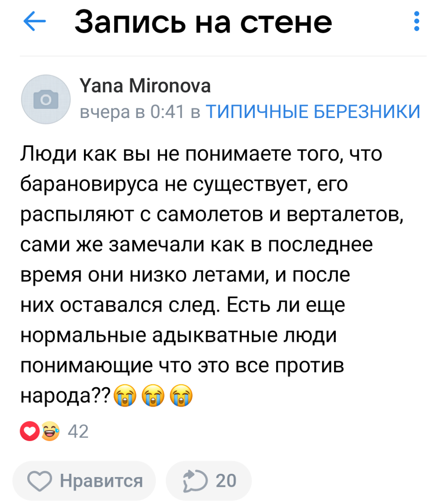Tap the back arrow in the header
This screenshot has width=444, height=504.
[34, 21]
